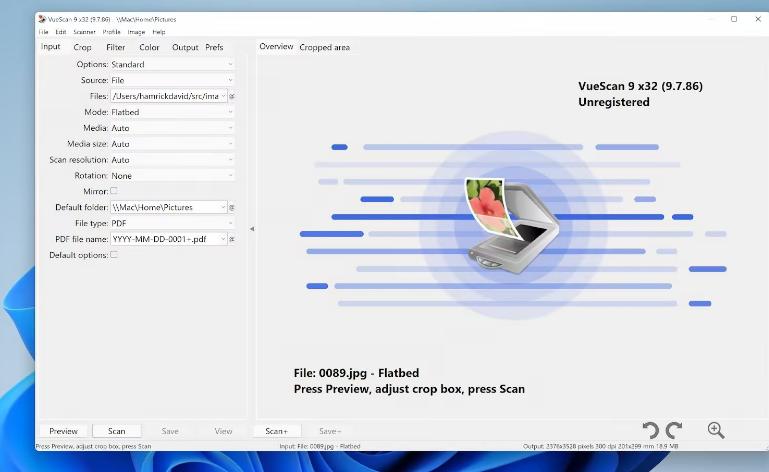Switch to the Color tab
The height and width of the screenshot is (472, 769).
[x=149, y=47]
